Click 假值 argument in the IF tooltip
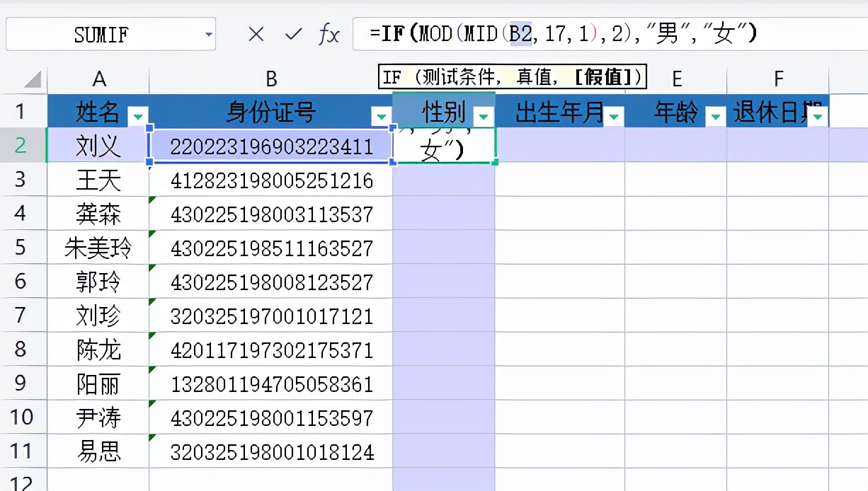 tap(603, 77)
